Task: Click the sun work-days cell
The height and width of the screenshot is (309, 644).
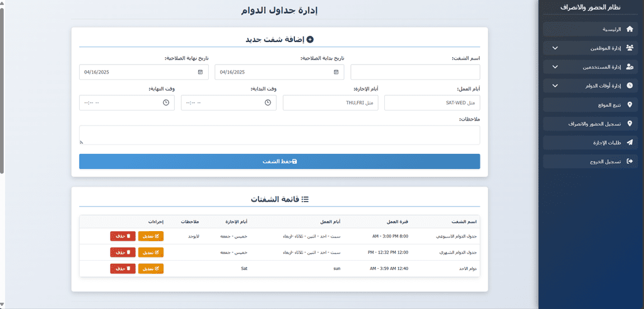Action: pos(337,269)
